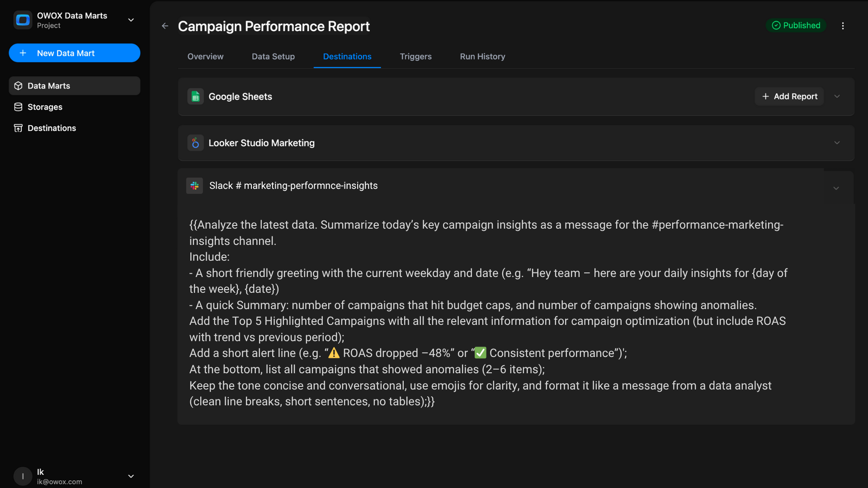Open the user account dropdown chevron
The image size is (868, 488).
tap(131, 476)
